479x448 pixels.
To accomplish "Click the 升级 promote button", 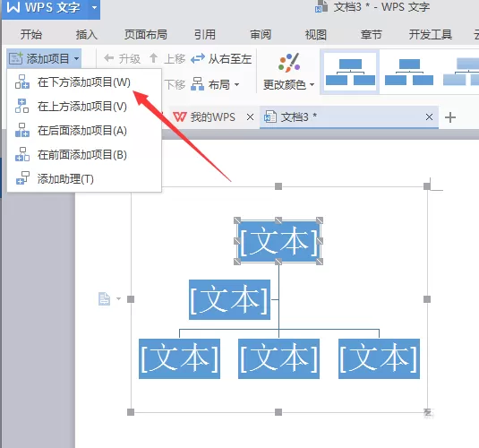I will point(122,58).
